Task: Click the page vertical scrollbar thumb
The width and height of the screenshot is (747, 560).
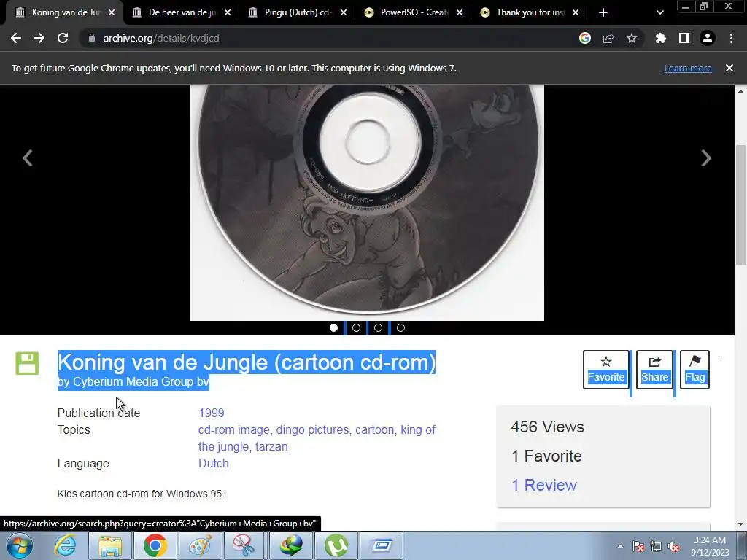Action: point(741,205)
